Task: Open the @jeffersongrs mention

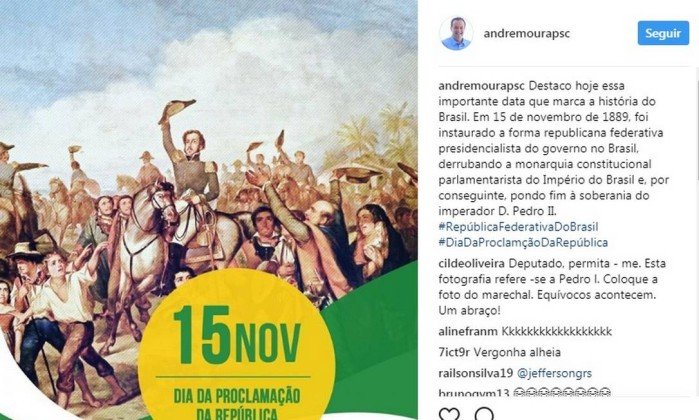Action: 554,374
